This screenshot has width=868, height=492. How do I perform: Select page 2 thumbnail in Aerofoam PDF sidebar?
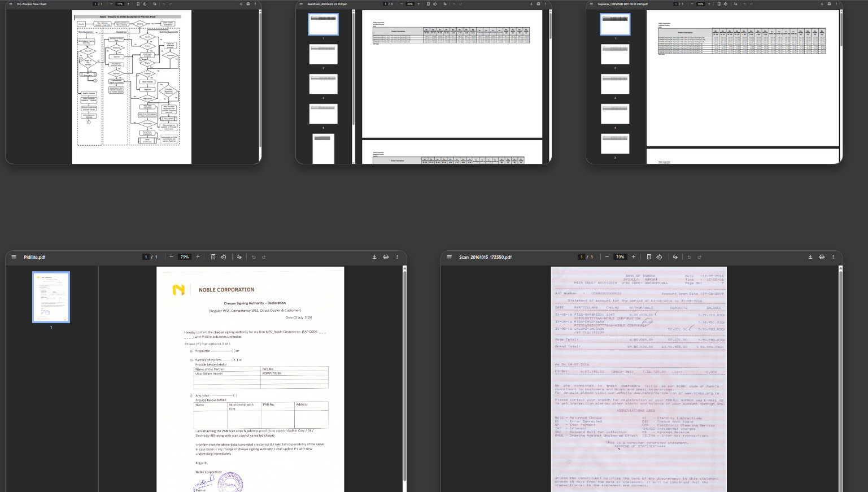(323, 54)
